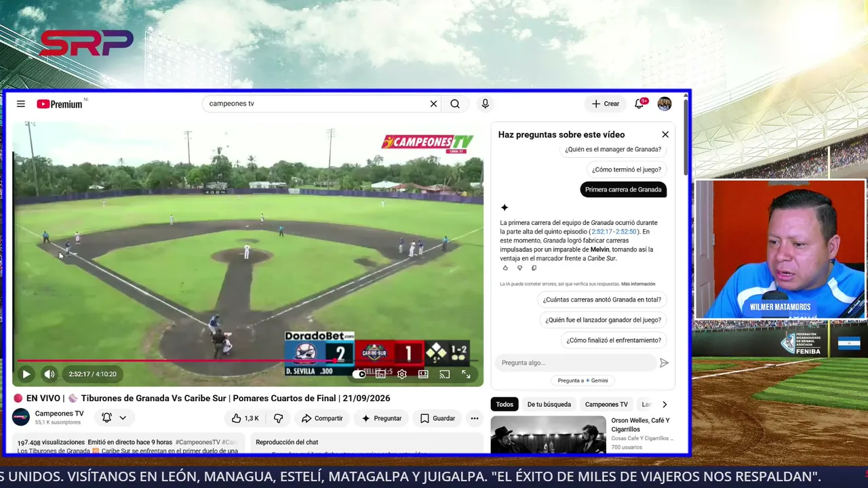Image resolution: width=868 pixels, height=488 pixels.
Task: Toggle subtitles in the player
Action: pyautogui.click(x=380, y=374)
